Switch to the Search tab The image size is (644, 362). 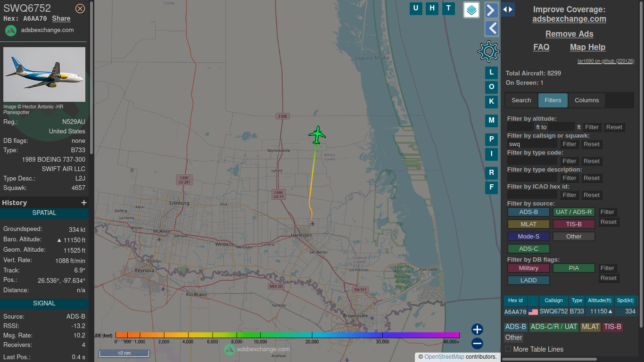pyautogui.click(x=521, y=100)
